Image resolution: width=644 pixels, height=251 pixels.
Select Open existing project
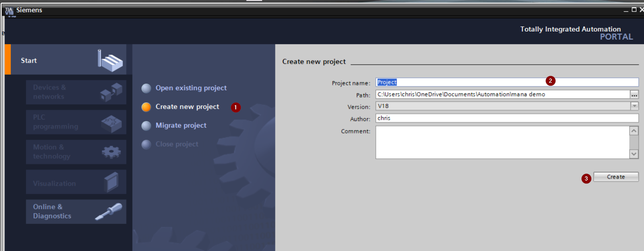[191, 88]
